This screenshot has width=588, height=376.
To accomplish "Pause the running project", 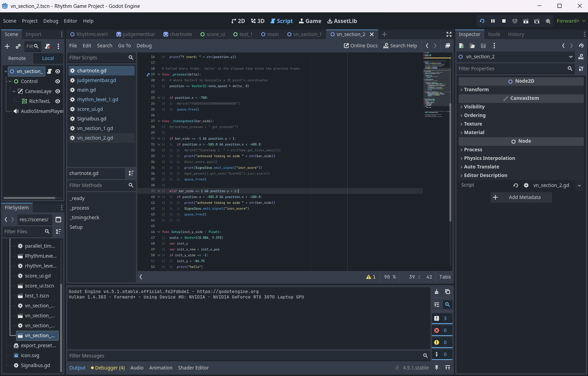I will point(493,21).
